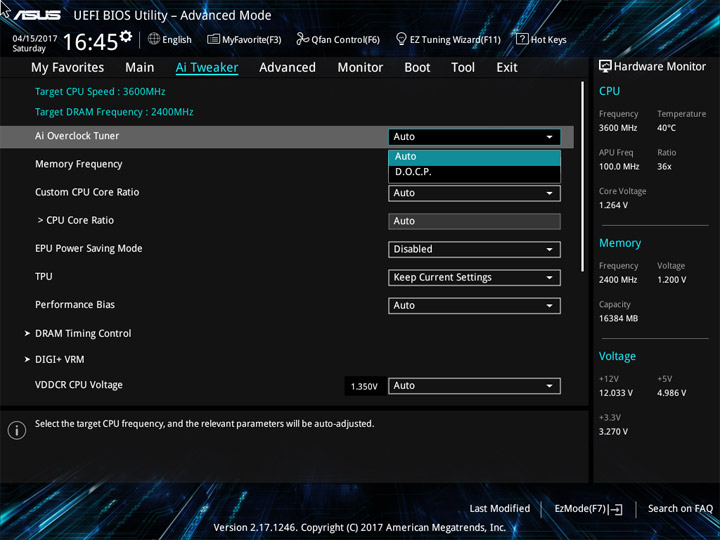The width and height of the screenshot is (720, 540).
Task: Click the Voltage heading in Hardware Monitor
Action: tap(617, 356)
